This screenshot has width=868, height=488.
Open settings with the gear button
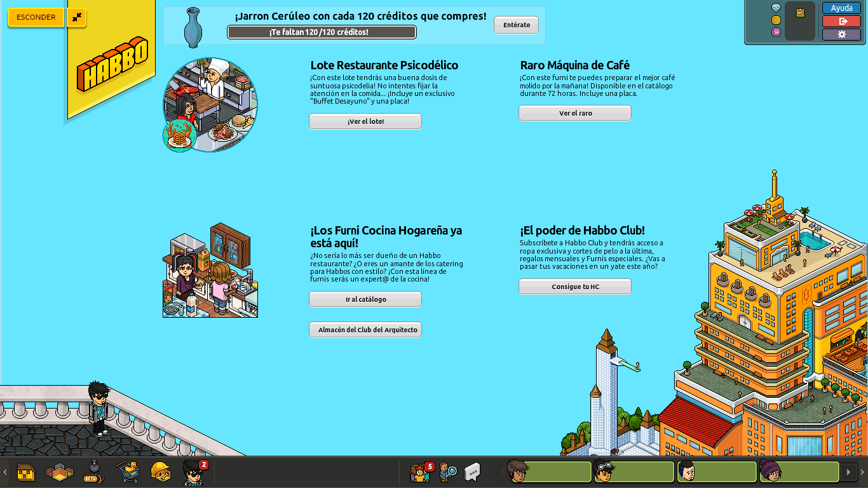coord(841,34)
